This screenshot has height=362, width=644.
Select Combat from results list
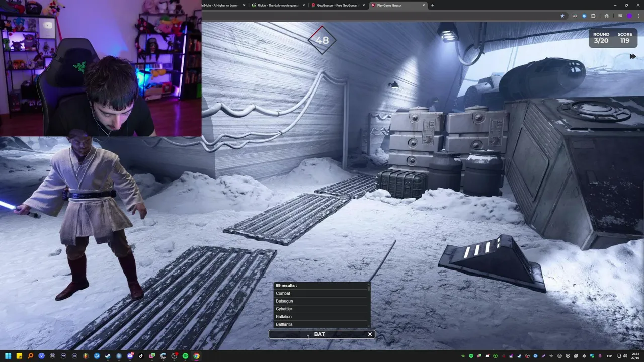[321, 293]
